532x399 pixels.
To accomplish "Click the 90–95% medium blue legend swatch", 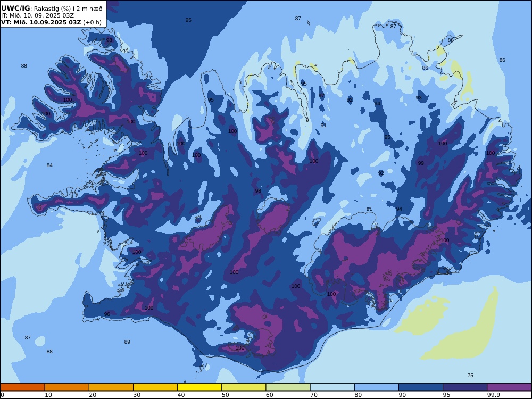I will point(421,387).
